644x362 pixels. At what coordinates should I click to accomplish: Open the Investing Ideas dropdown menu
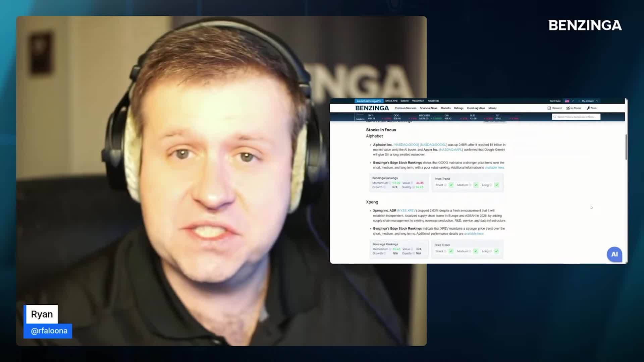coord(476,108)
